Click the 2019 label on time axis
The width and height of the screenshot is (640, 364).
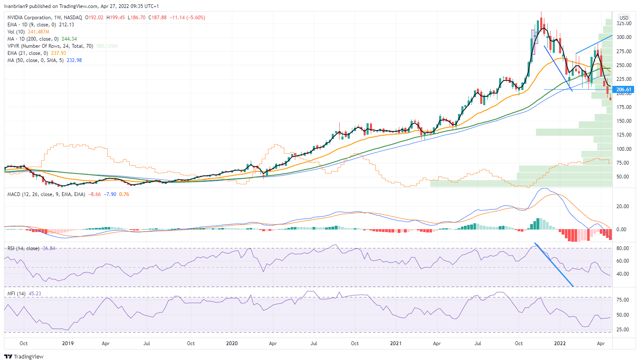(x=68, y=343)
